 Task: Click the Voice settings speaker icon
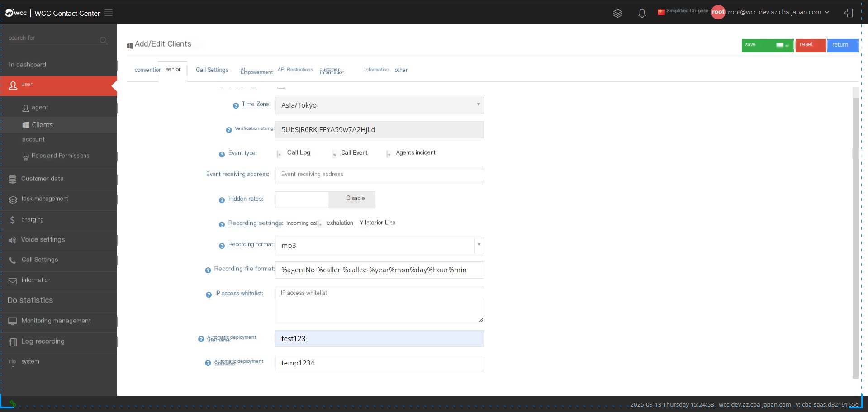12,240
